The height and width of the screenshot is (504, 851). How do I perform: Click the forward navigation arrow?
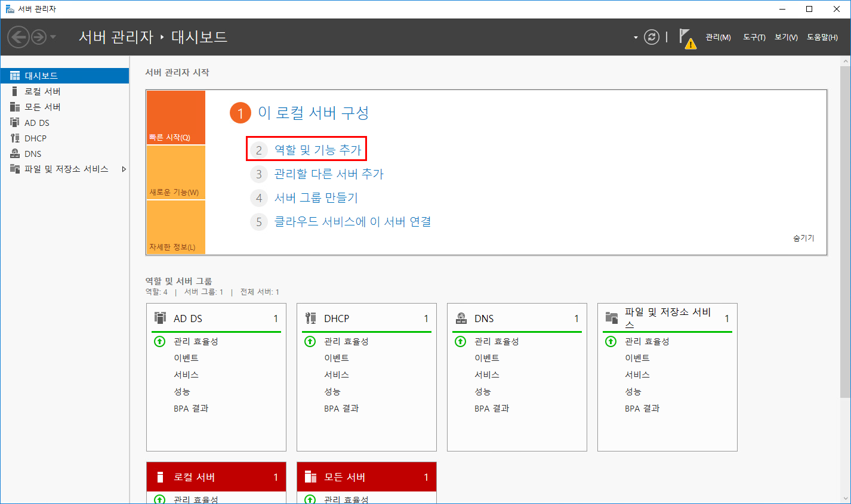(39, 37)
